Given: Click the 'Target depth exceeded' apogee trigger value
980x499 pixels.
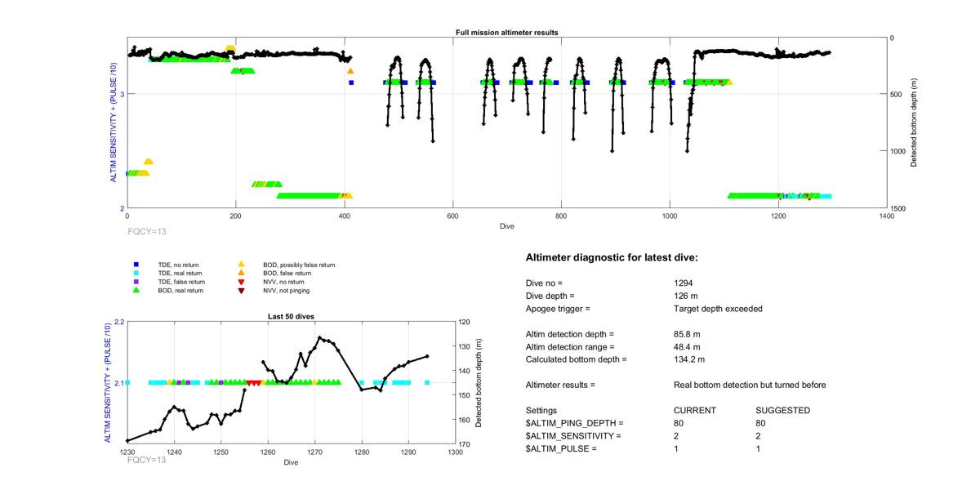Looking at the screenshot, I should [x=712, y=309].
